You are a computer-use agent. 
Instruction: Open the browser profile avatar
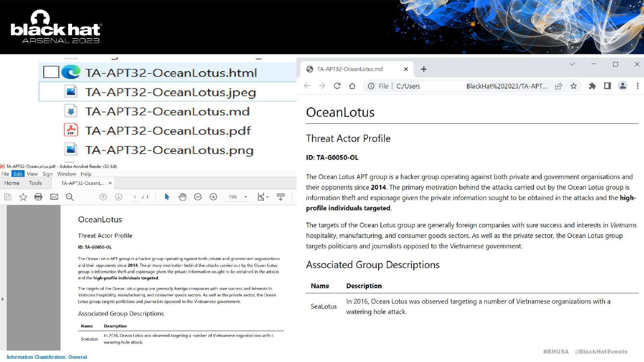click(623, 86)
